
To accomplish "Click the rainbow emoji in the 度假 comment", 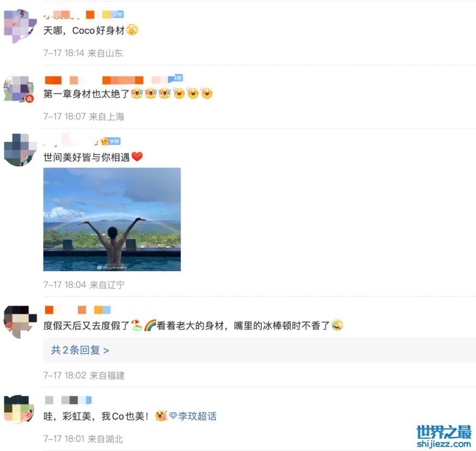I will coord(150,325).
